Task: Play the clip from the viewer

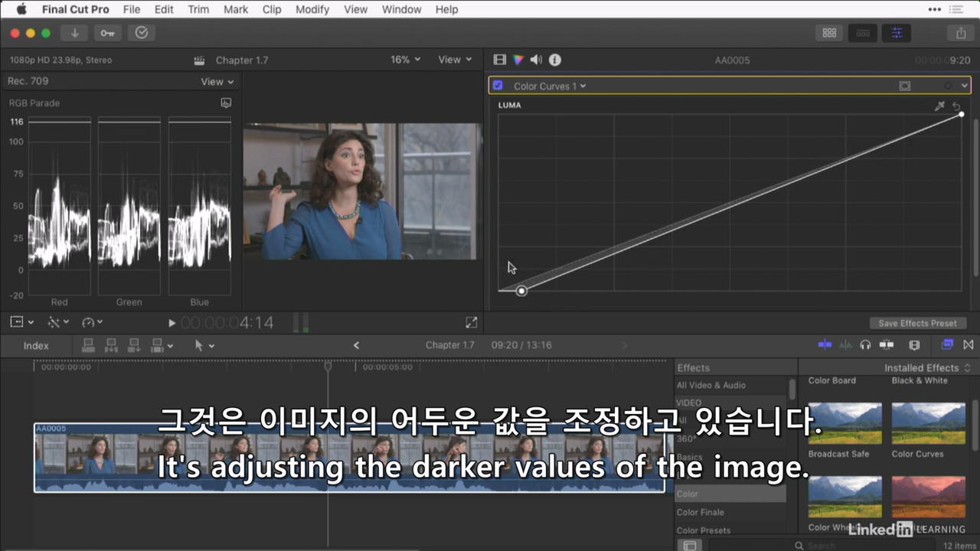Action: point(171,324)
